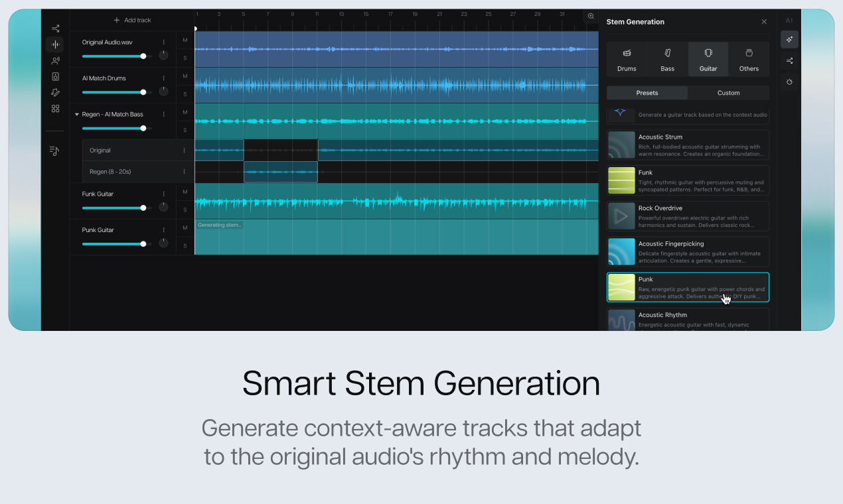Click the Acoustic Fingerpicking preset thumbnail
The width and height of the screenshot is (843, 504).
[x=621, y=252]
